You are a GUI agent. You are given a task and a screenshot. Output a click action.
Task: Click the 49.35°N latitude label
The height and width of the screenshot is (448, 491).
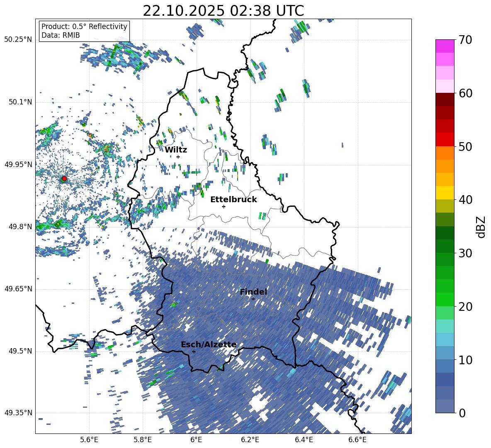pyautogui.click(x=18, y=413)
